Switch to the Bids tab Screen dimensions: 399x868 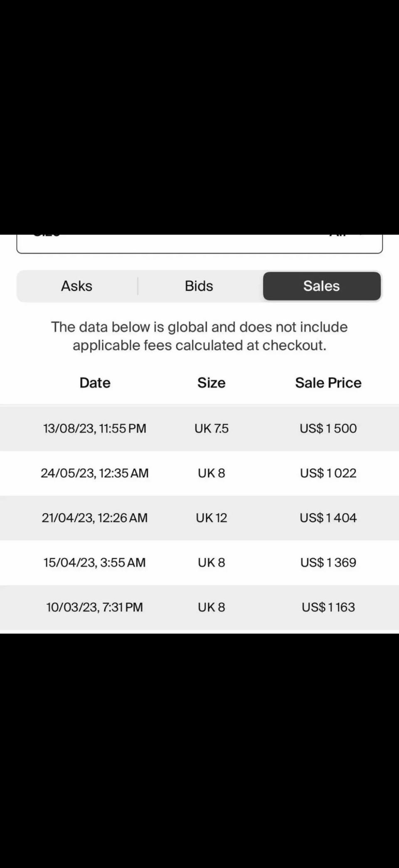pos(199,286)
